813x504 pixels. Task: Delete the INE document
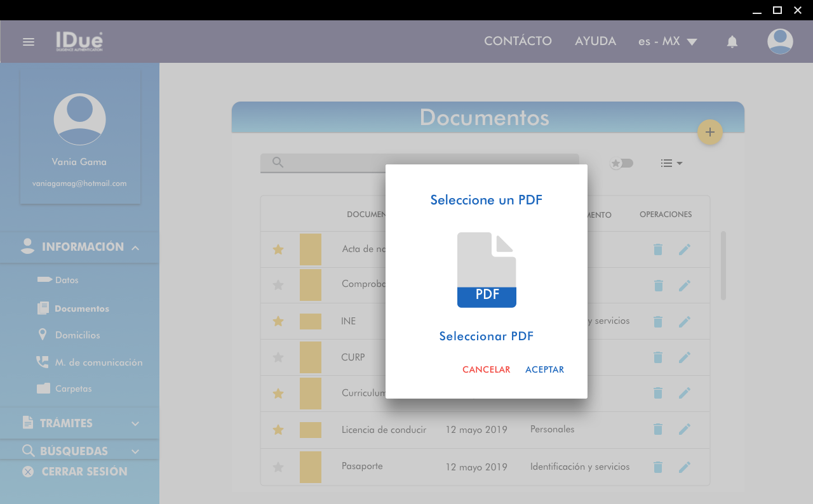pos(658,322)
